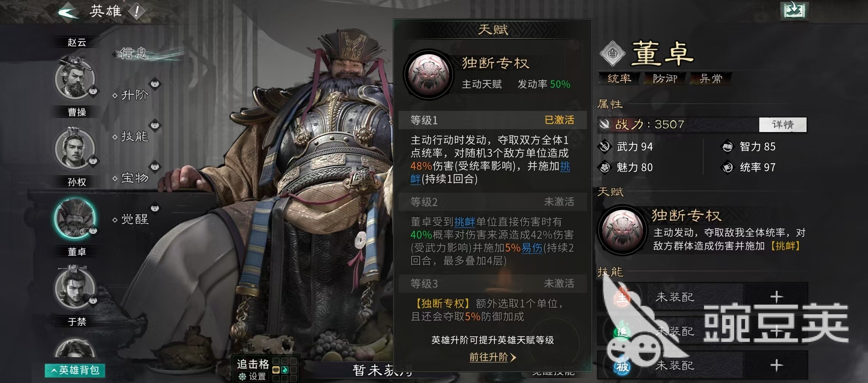
Task: Choose 于禁 hero portrait
Action: pos(75,287)
